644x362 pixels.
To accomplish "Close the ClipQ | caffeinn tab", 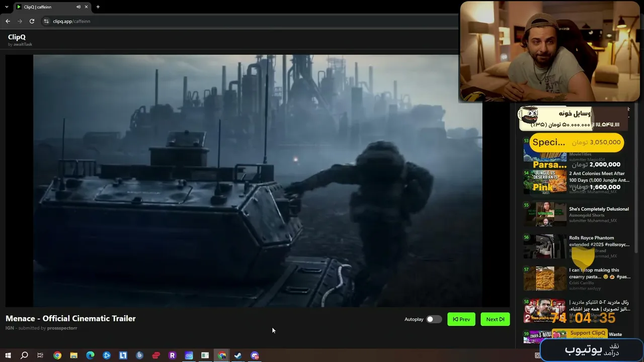I will tap(87, 7).
